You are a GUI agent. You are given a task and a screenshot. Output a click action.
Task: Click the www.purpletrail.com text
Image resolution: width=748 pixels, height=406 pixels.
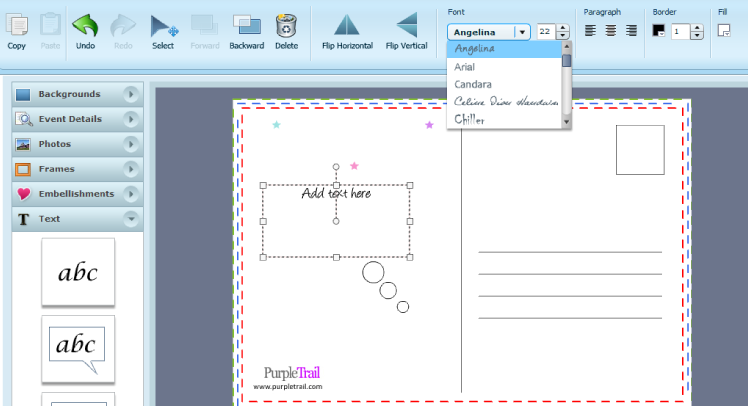point(288,387)
